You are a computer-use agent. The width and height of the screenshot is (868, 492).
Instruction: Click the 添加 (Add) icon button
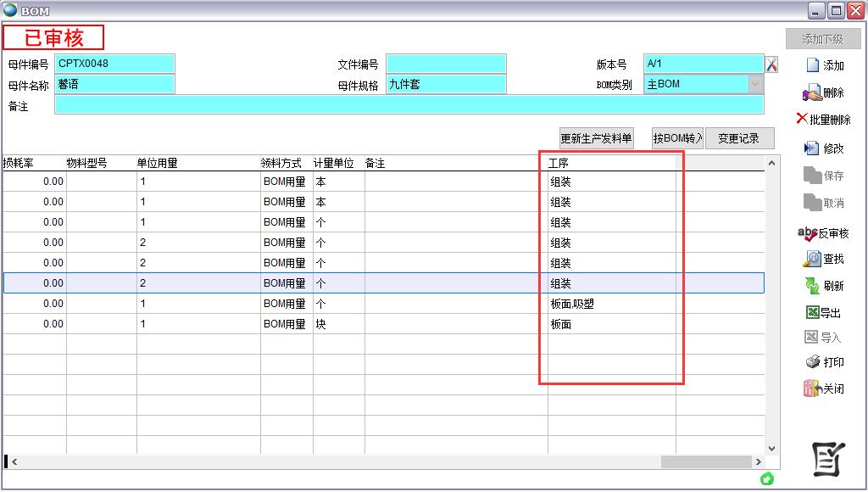click(823, 65)
